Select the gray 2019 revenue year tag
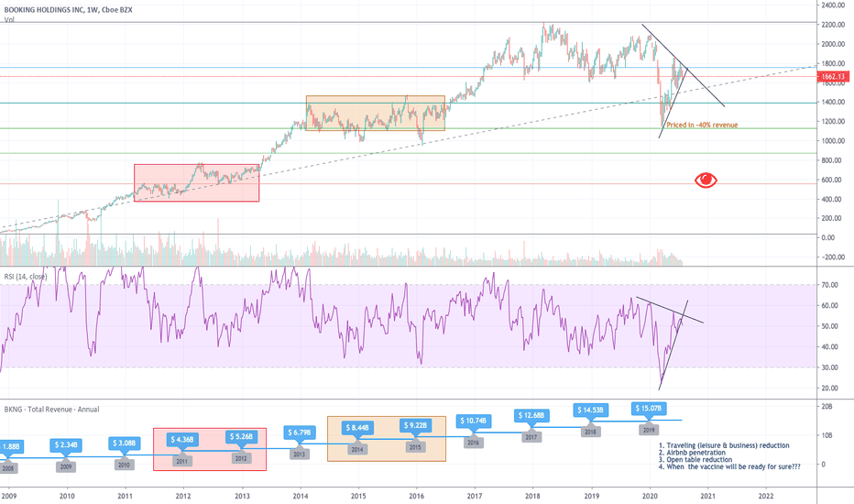Image resolution: width=854 pixels, height=504 pixels. 649,430
